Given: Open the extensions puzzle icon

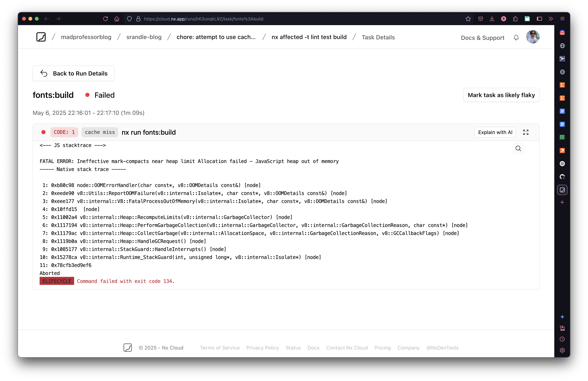Looking at the screenshot, I should pos(515,19).
